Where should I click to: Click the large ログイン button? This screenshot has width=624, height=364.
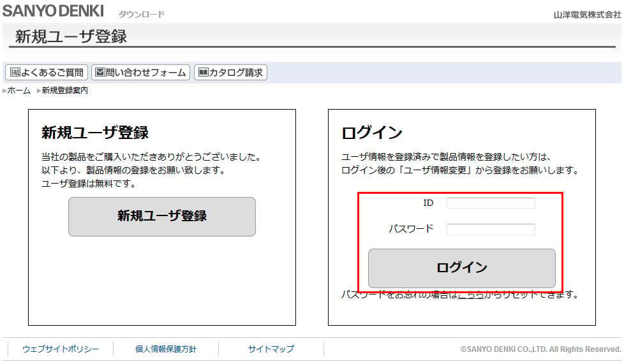462,268
